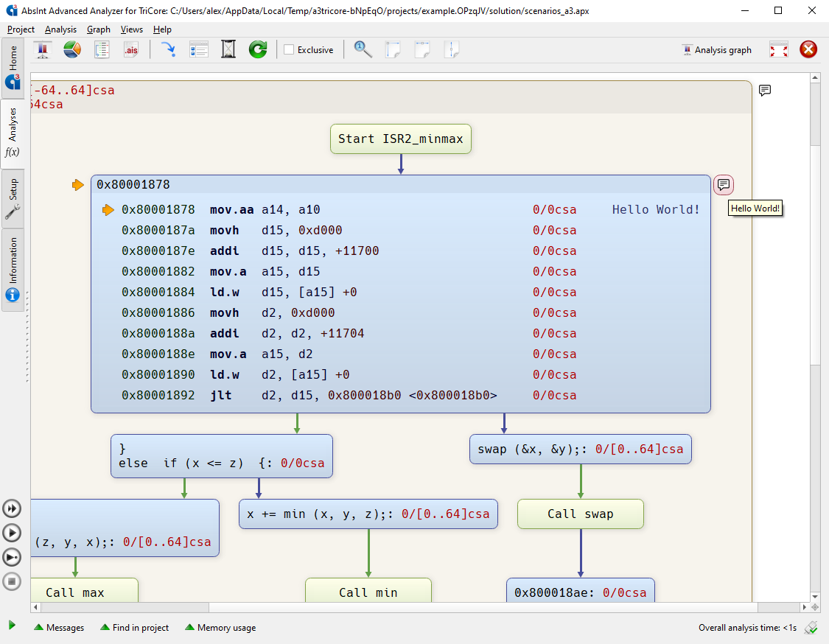Open the Graph menu
829x644 pixels.
point(98,29)
